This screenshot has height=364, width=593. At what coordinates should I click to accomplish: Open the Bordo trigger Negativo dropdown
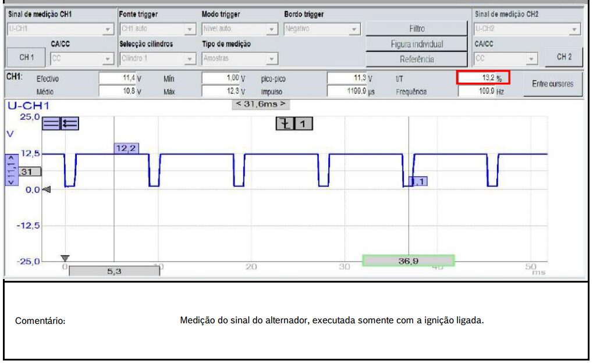[x=322, y=28]
